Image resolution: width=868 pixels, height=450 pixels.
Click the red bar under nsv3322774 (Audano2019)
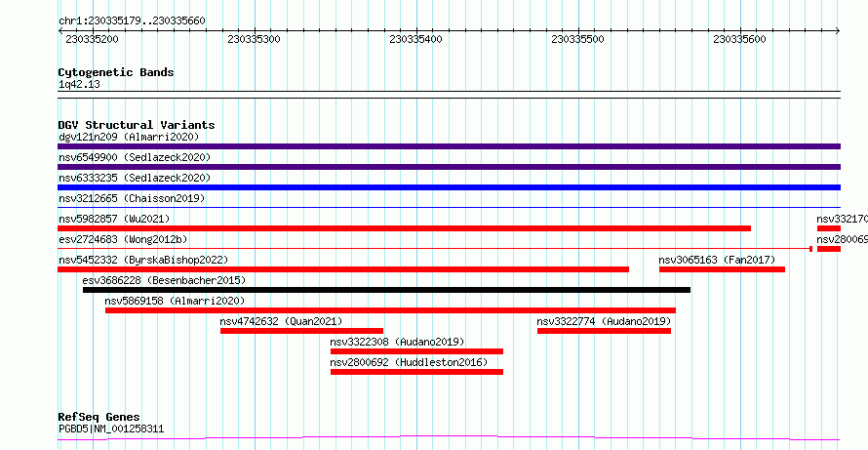coord(604,331)
